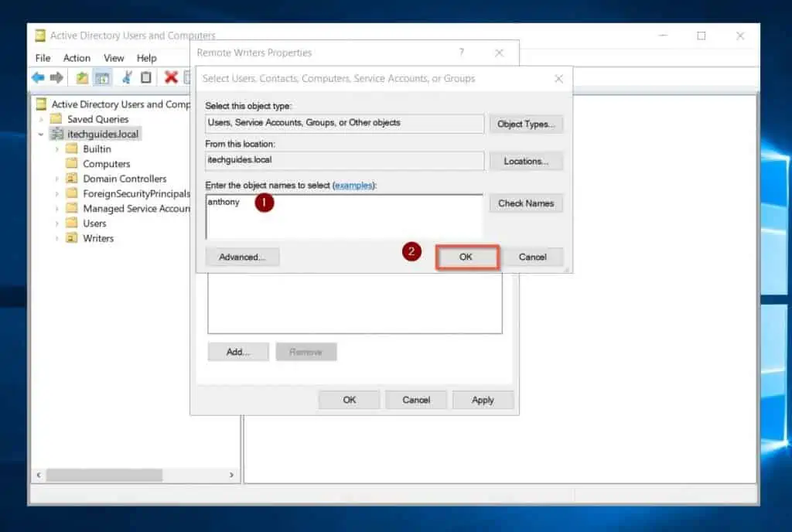Maximize the Active Directory Users and Computers window
The image size is (792, 532).
[x=701, y=36]
